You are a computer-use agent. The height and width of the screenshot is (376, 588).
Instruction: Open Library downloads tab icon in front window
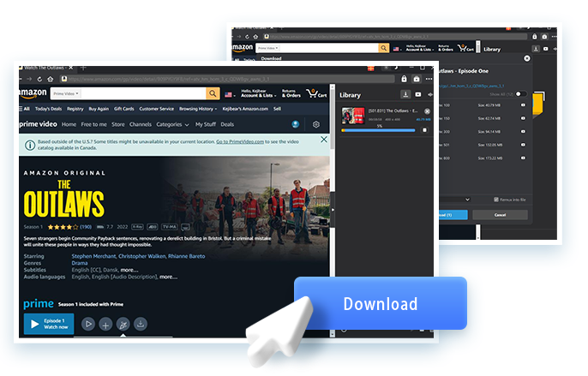click(x=405, y=94)
